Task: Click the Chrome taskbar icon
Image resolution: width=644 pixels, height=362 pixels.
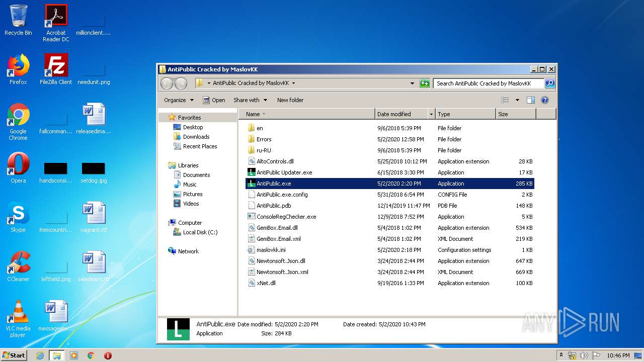Action: coord(91,355)
